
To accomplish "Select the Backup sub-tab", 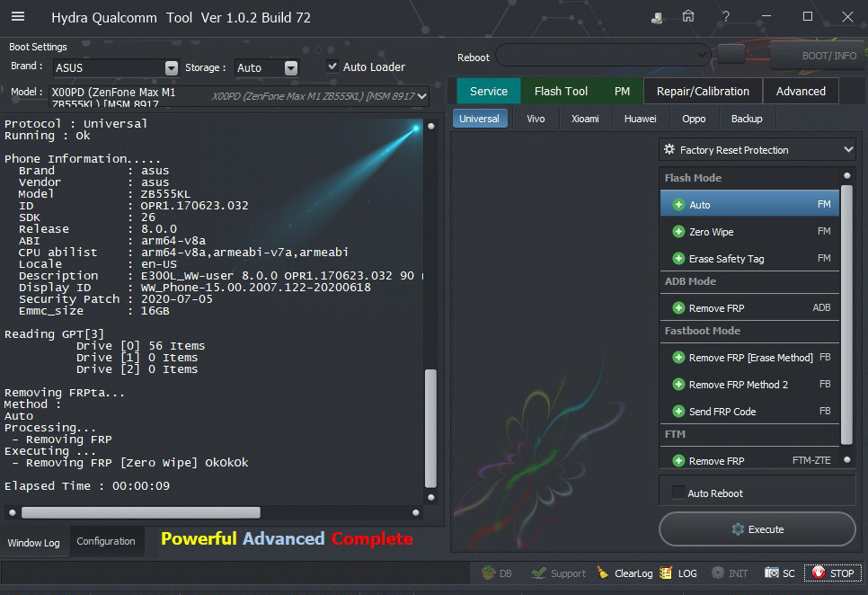I will 746,119.
